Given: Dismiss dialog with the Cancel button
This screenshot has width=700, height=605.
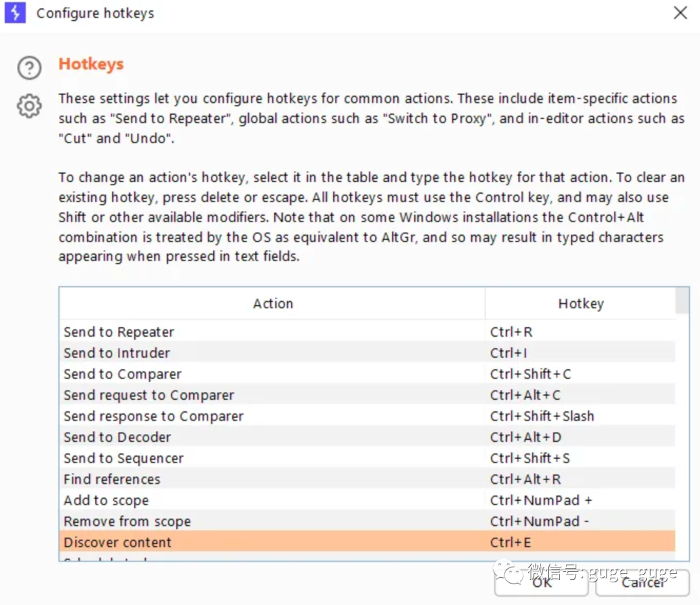Looking at the screenshot, I should tap(642, 583).
